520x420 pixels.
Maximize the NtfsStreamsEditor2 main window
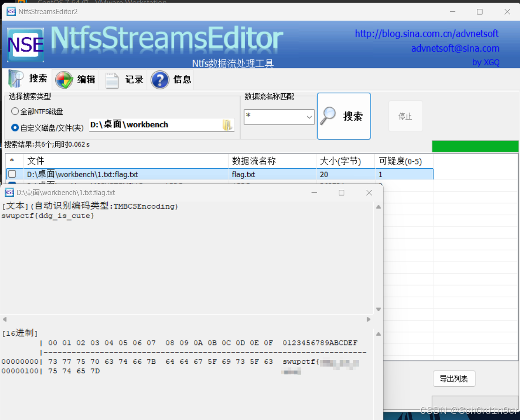[480, 12]
